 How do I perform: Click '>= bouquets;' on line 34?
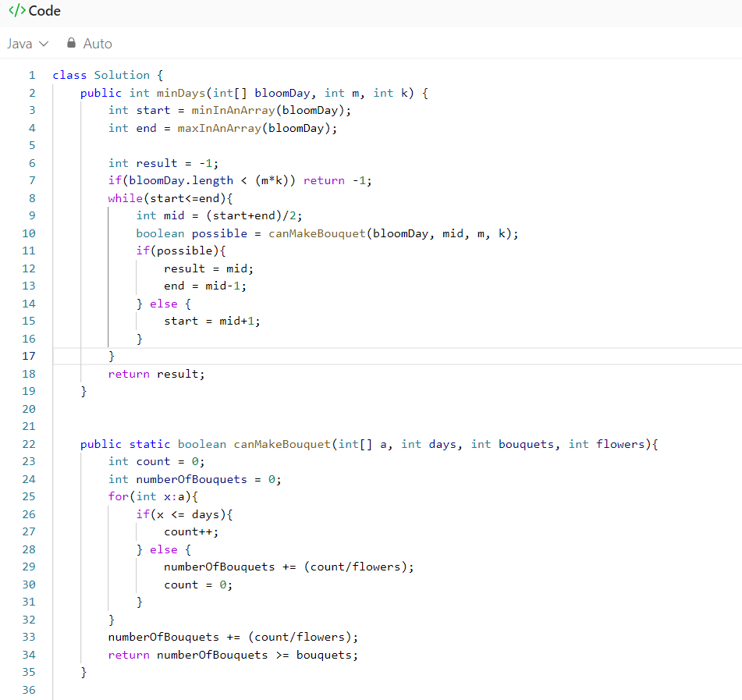click(x=317, y=655)
